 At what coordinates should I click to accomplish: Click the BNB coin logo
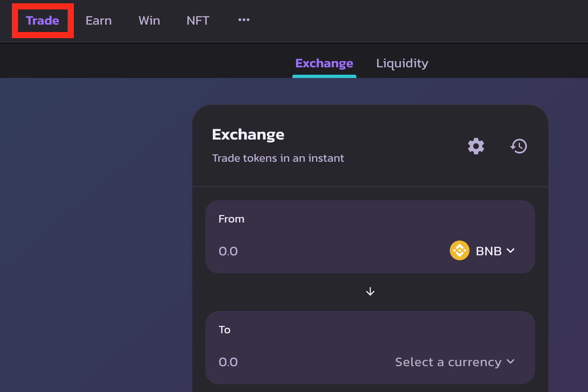click(459, 250)
